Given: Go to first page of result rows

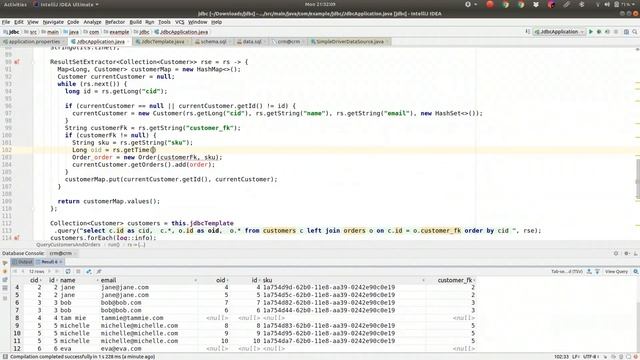Looking at the screenshot, I should coord(15,271).
